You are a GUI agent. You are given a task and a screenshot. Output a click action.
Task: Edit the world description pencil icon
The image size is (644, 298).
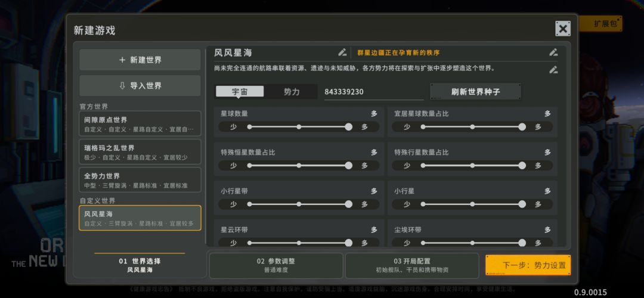coord(553,70)
